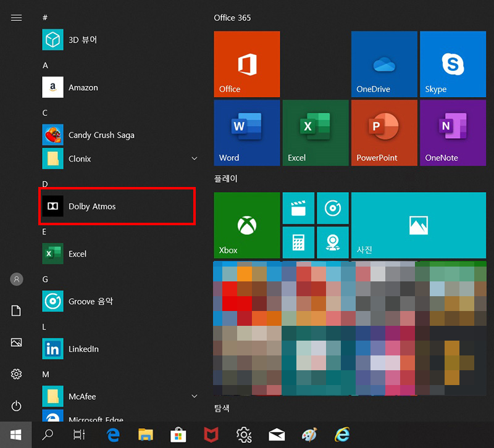Screen dimensions: 494x448
Task: Click the L letter header
Action: 44,327
